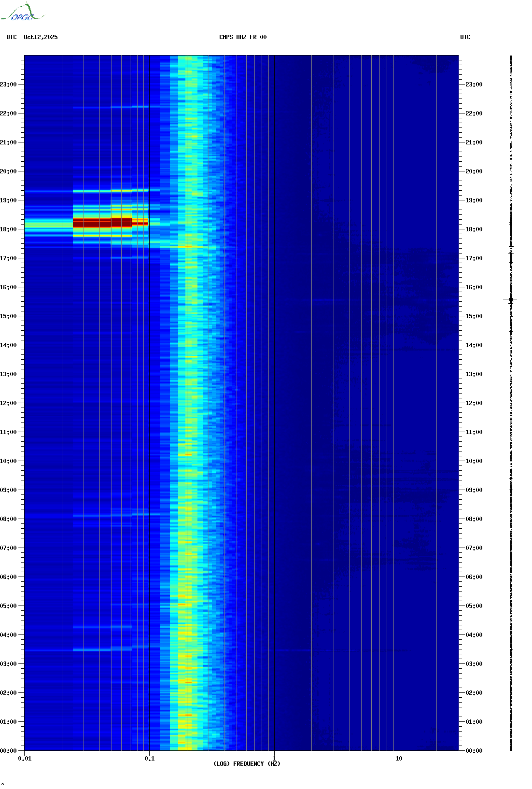Select 18:00 on the right time axis
The image size is (532, 789).
(x=474, y=229)
